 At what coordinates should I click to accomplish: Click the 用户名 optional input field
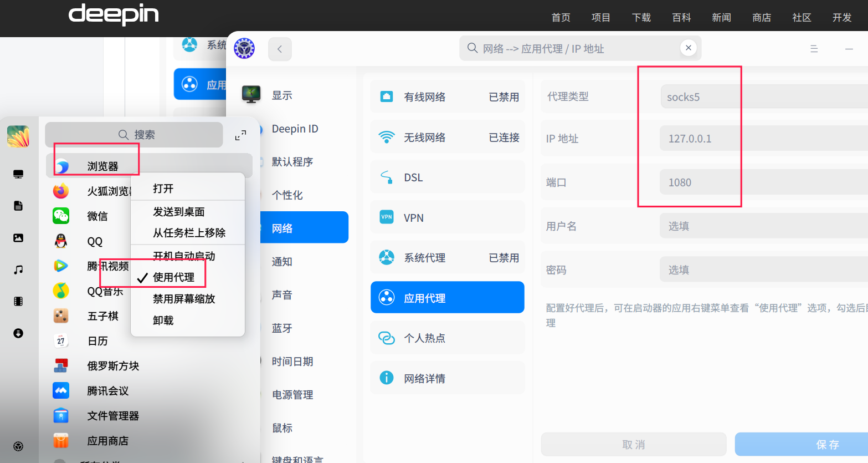pos(764,226)
